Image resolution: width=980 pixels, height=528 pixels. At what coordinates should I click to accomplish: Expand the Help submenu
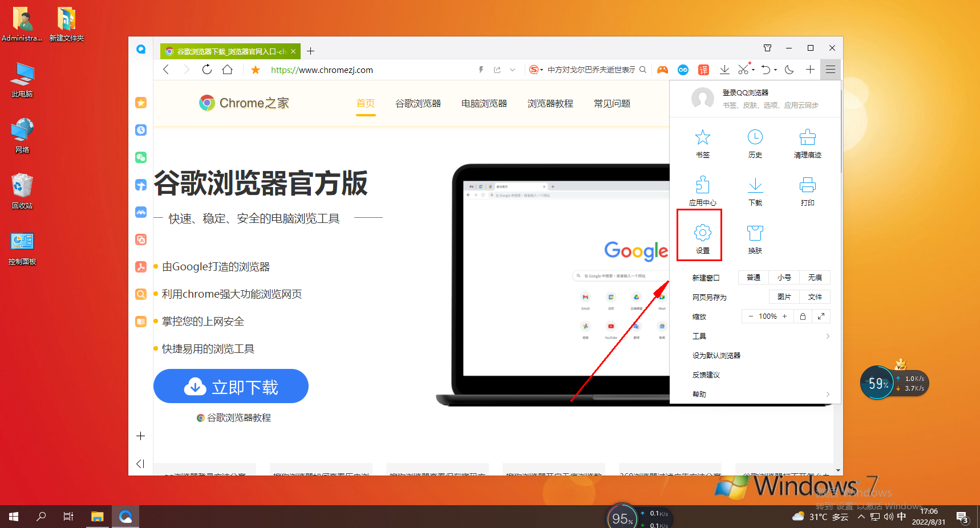pos(760,394)
